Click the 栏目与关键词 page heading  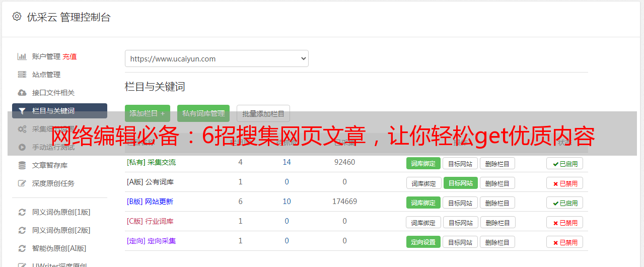[x=155, y=87]
